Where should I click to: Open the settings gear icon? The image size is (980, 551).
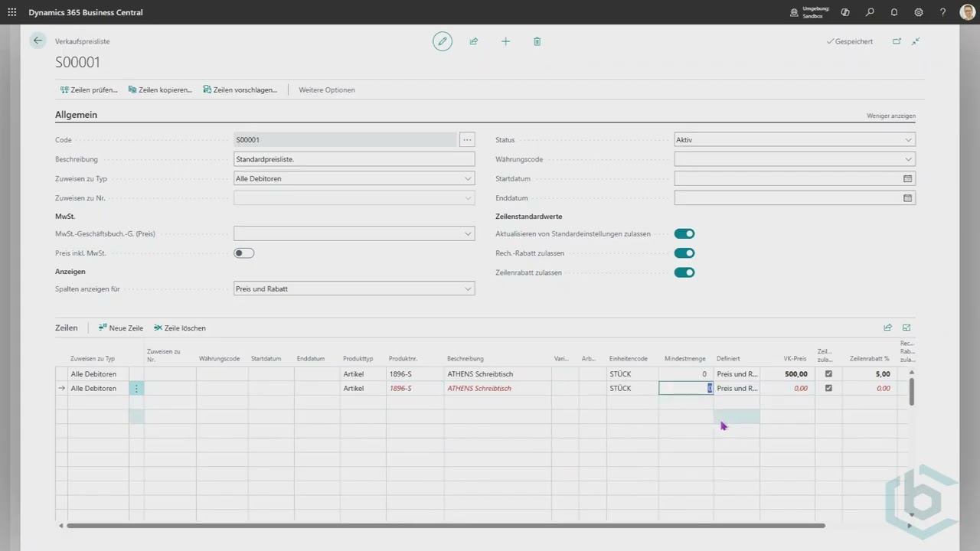[x=919, y=12]
